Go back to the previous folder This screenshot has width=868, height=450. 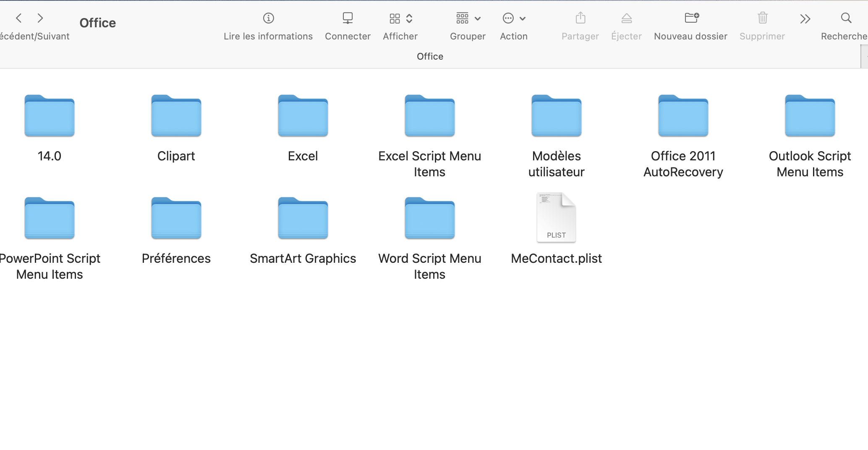[x=19, y=18]
